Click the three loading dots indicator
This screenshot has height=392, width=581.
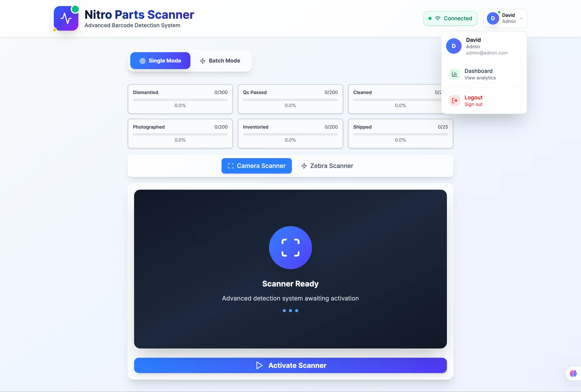point(290,311)
